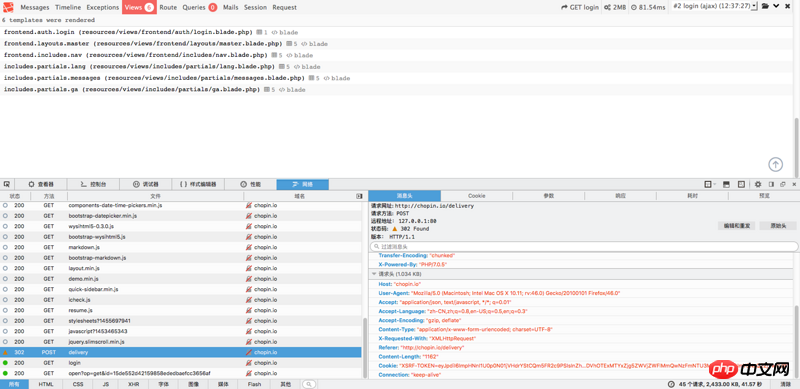Open the 参数 (Params) detail tab

548,196
